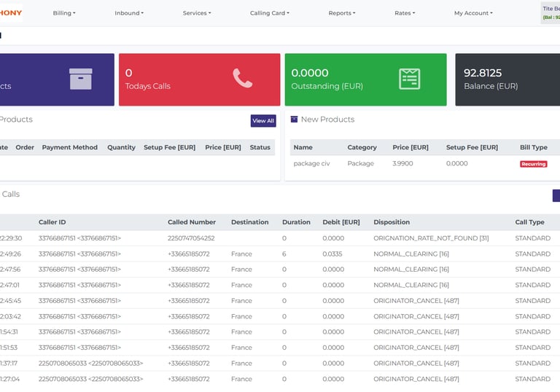This screenshot has height=392, width=560.
Task: Expand the Reports menu
Action: click(x=342, y=13)
